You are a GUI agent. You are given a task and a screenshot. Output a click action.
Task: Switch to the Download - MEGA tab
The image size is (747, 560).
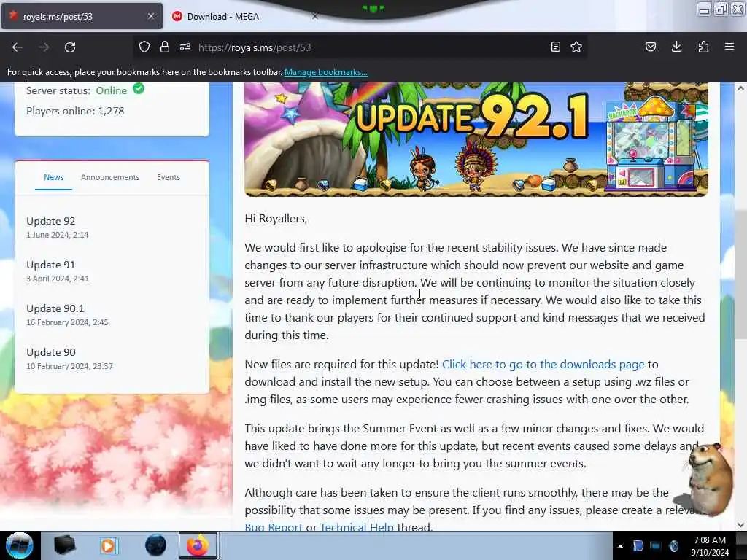click(x=223, y=16)
